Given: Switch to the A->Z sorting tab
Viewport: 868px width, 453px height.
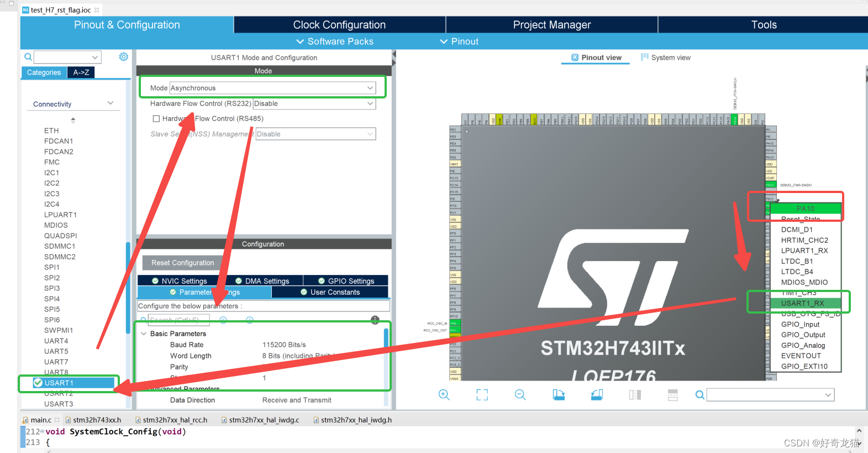Looking at the screenshot, I should click(x=81, y=72).
